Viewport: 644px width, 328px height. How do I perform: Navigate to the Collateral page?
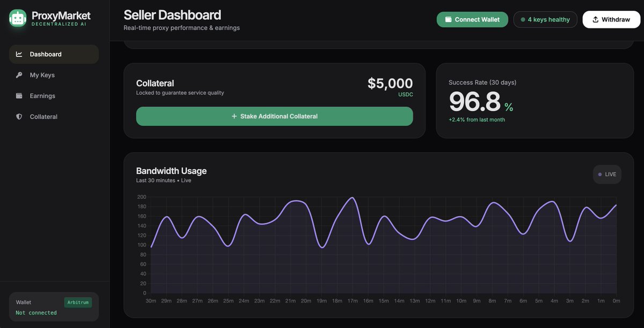point(54,116)
